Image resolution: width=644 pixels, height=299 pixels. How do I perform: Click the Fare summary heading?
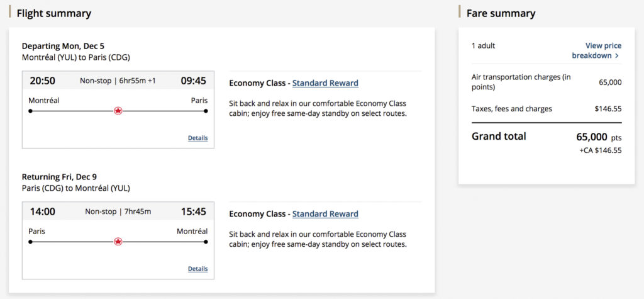tap(501, 13)
